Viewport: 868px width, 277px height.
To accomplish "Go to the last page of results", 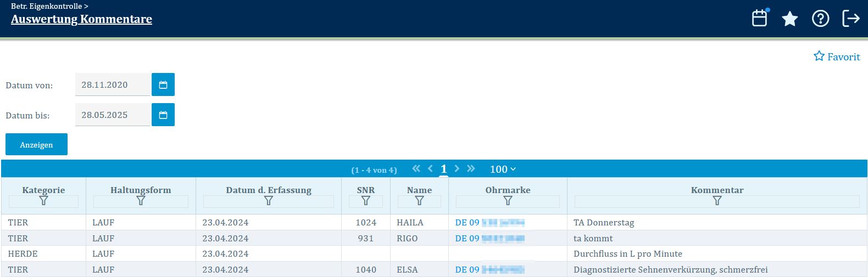I will point(471,169).
